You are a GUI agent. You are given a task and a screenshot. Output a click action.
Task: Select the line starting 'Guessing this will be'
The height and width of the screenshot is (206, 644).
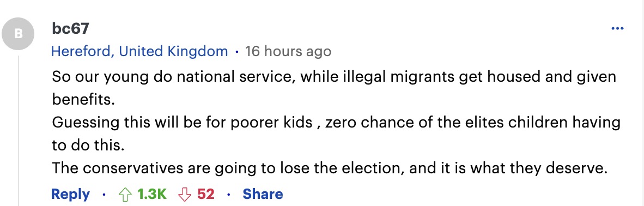(336, 123)
